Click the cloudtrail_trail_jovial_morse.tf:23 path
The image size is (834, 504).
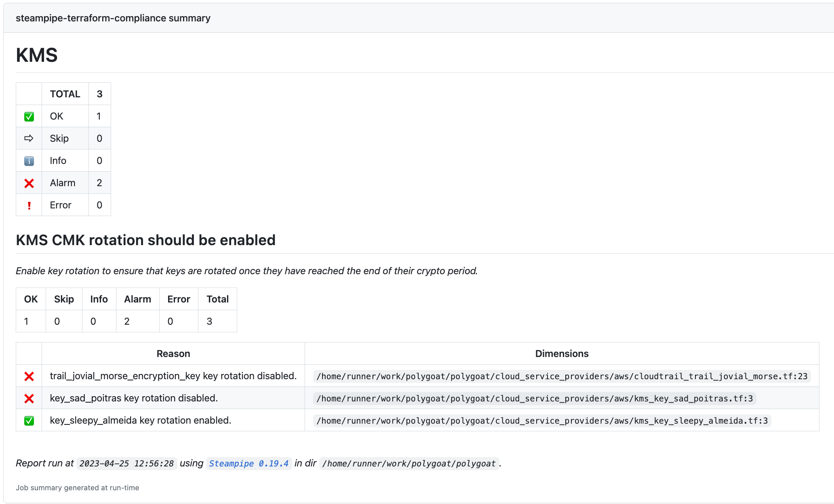click(x=562, y=376)
